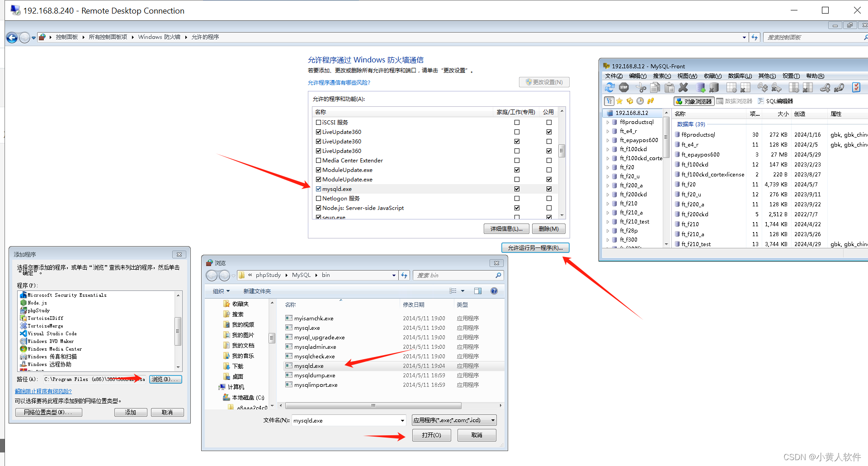Screen dimensions: 868x466
Task: Toggle the tree view icon in MySQL-Front
Action: (x=609, y=101)
